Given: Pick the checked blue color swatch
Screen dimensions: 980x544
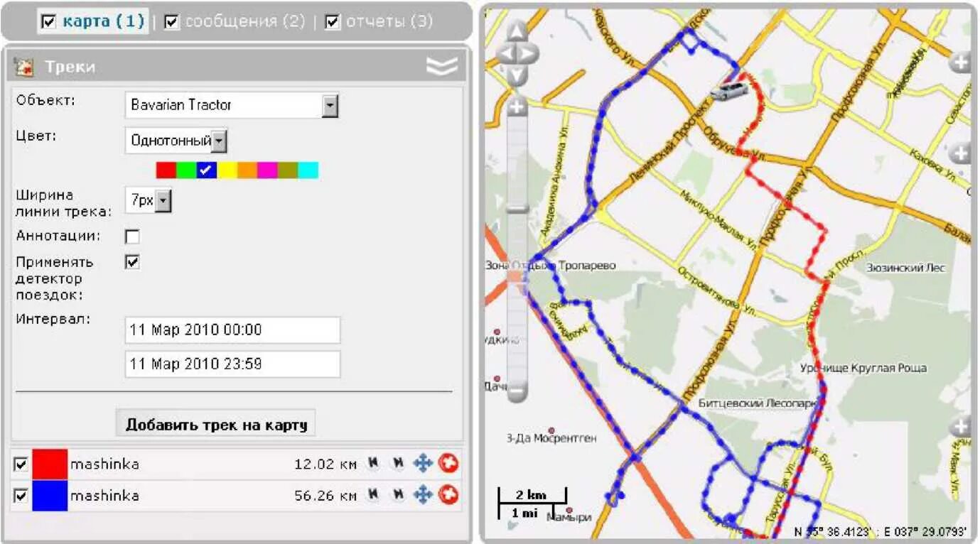Looking at the screenshot, I should [207, 170].
